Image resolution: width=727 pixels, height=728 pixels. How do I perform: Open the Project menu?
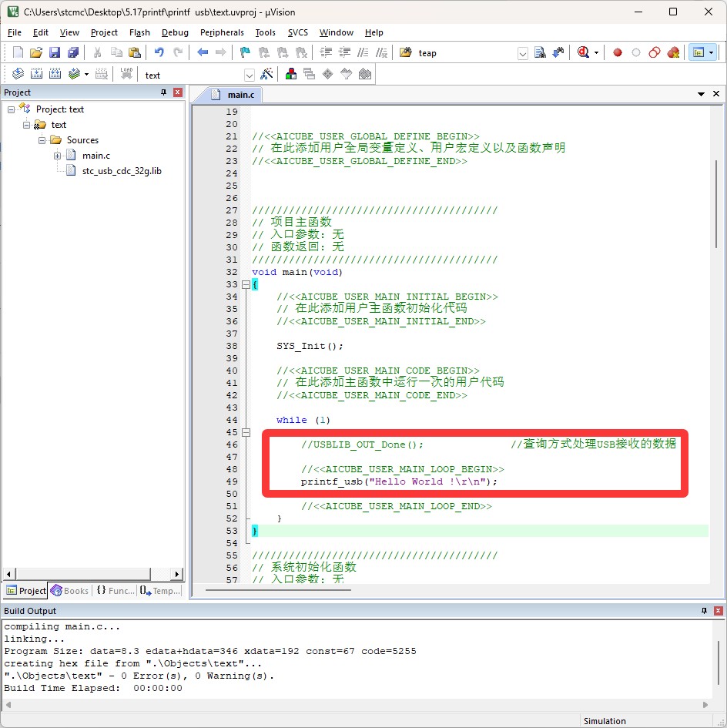click(x=104, y=32)
